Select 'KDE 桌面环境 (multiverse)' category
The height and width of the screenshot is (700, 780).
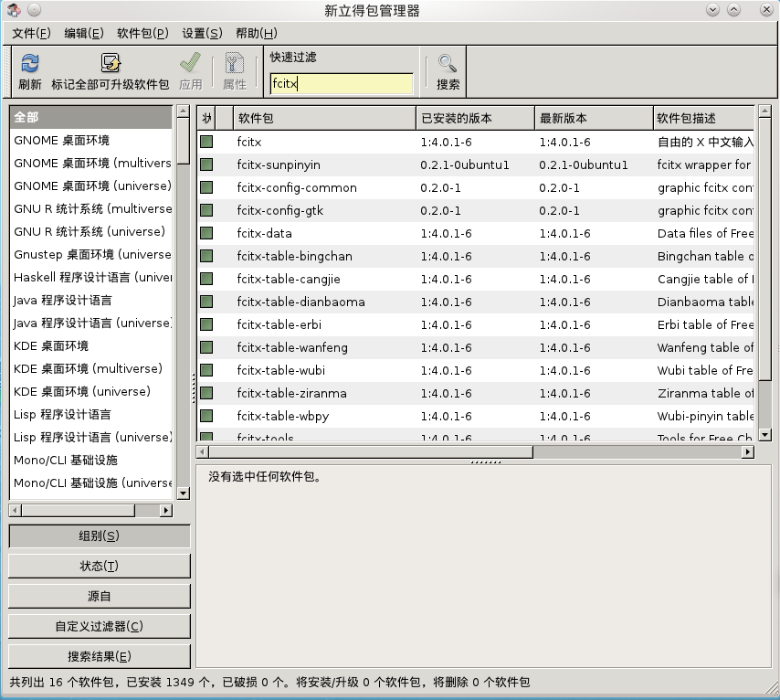click(x=90, y=369)
